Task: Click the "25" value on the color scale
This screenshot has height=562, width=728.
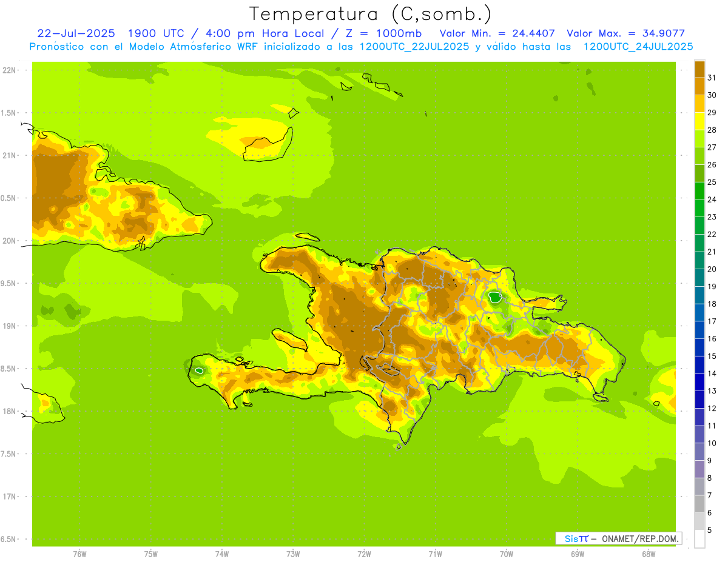Action: tap(712, 182)
